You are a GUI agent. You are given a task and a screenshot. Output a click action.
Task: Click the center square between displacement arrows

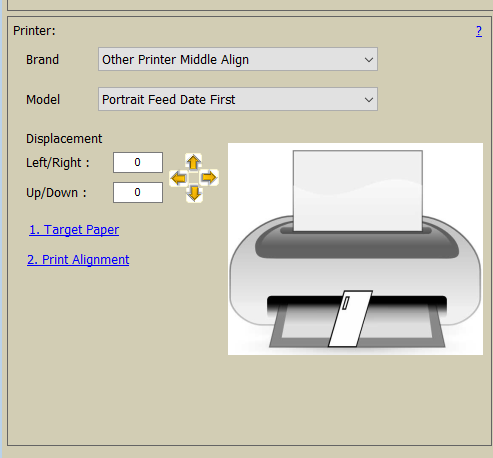[x=194, y=178]
